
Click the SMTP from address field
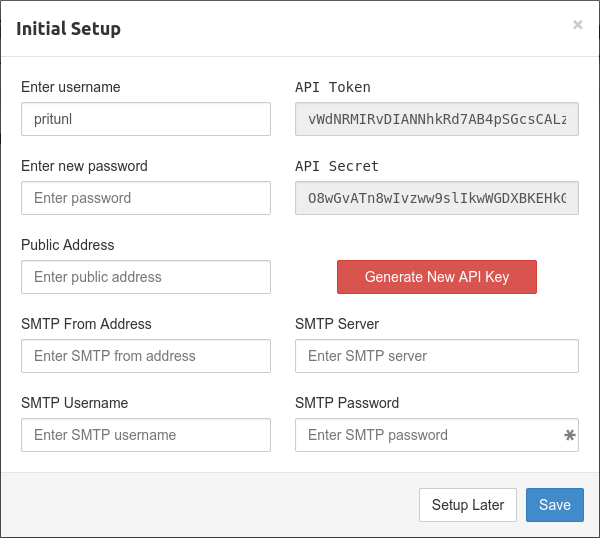tap(146, 356)
